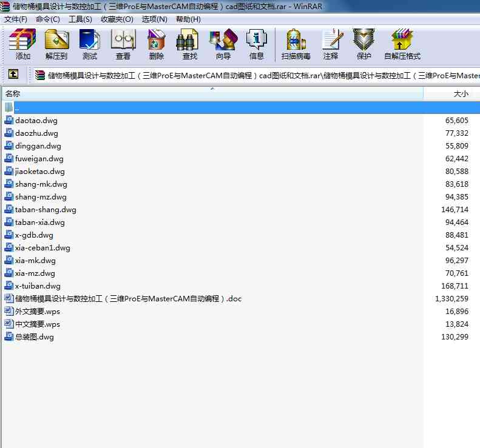Select file x-gdb.dwg

point(34,235)
